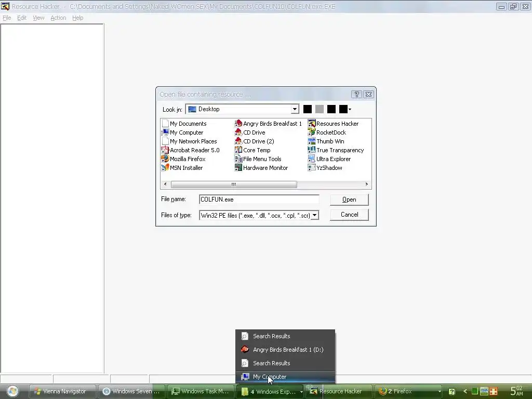Choose the lower Search Results popup entry

tap(285, 363)
